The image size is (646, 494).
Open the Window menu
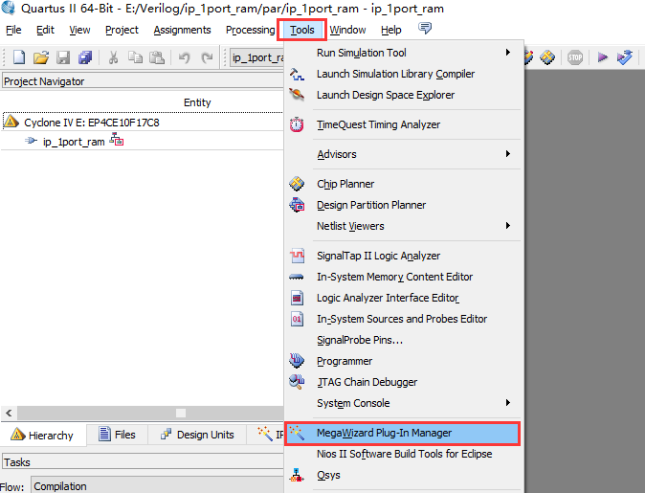347,30
